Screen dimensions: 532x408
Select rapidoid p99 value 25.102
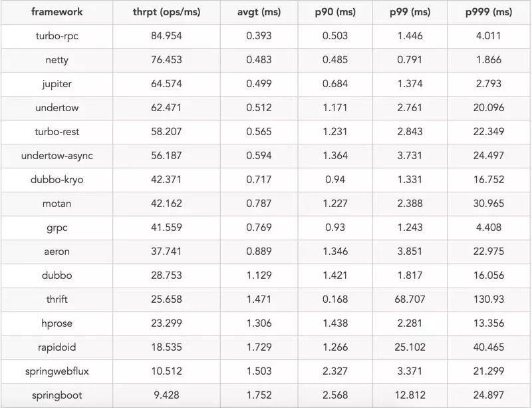click(x=410, y=347)
